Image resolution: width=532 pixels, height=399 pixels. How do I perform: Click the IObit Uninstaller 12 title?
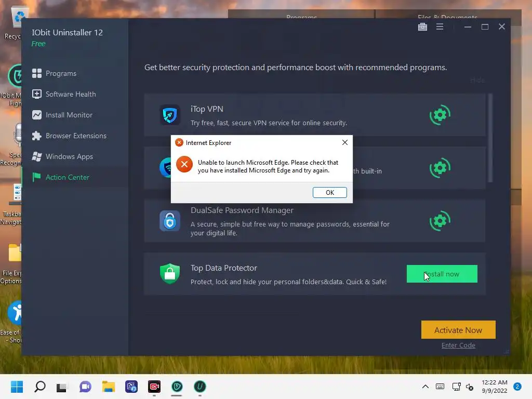click(x=67, y=33)
